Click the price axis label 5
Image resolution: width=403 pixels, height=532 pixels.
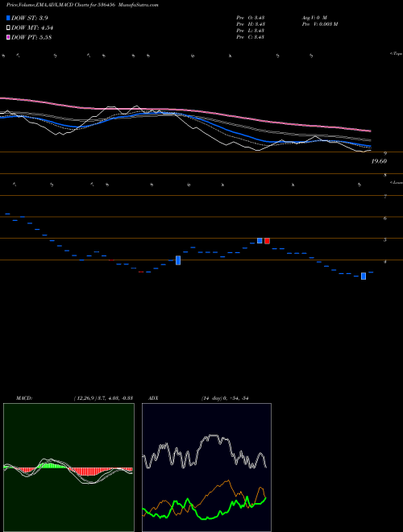coord(385,240)
